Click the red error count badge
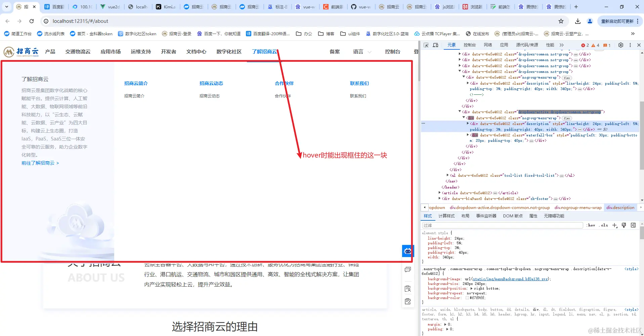 pyautogui.click(x=585, y=45)
